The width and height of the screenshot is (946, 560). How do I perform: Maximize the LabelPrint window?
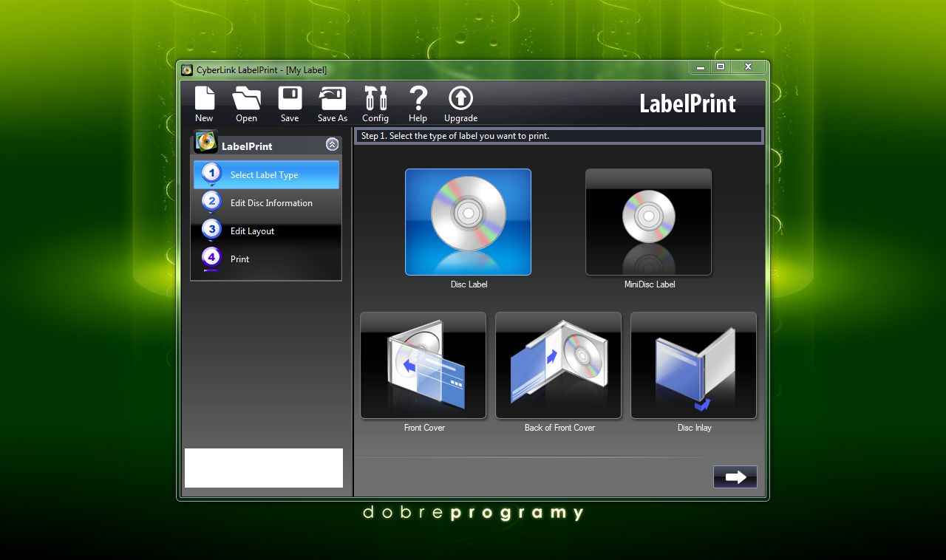tap(721, 67)
